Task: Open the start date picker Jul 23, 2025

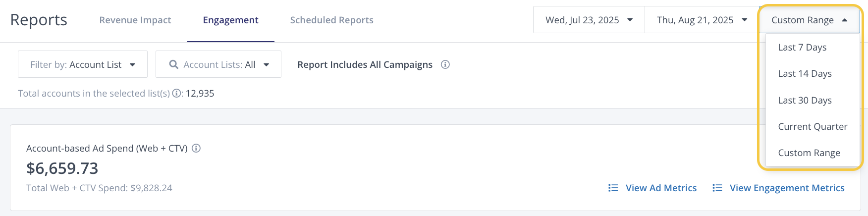Action: pyautogui.click(x=589, y=20)
